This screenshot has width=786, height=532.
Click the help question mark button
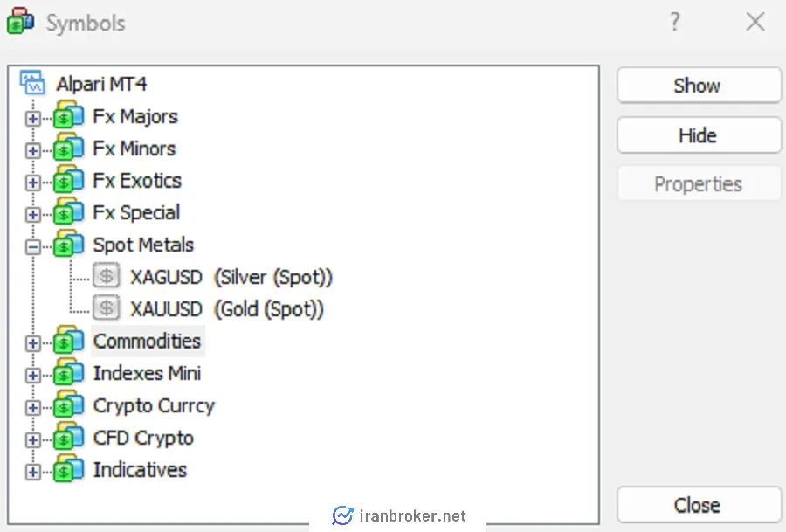pyautogui.click(x=675, y=23)
